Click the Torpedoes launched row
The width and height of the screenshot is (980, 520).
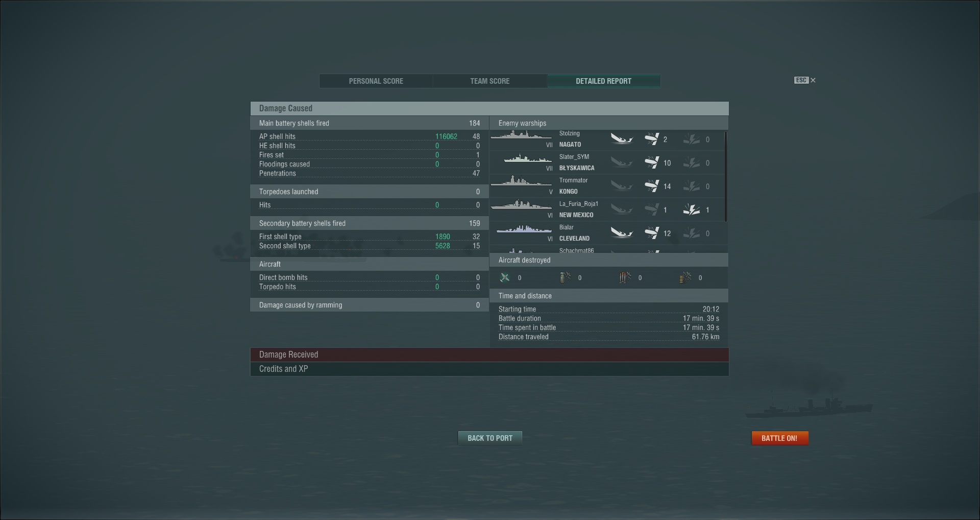click(x=370, y=192)
